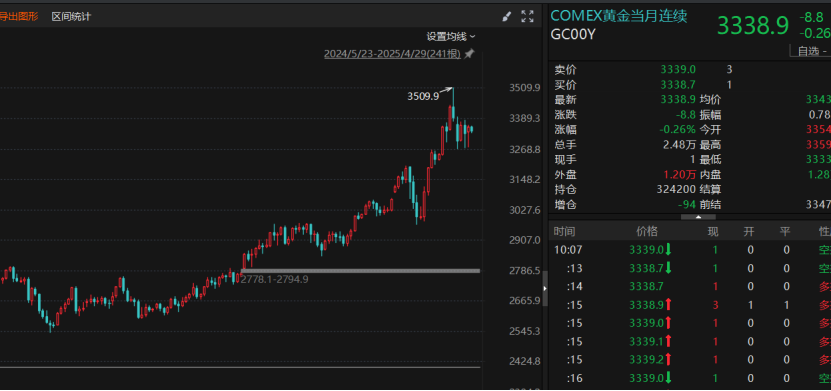
Task: Open 区间统计 interval statistics
Action: (71, 16)
